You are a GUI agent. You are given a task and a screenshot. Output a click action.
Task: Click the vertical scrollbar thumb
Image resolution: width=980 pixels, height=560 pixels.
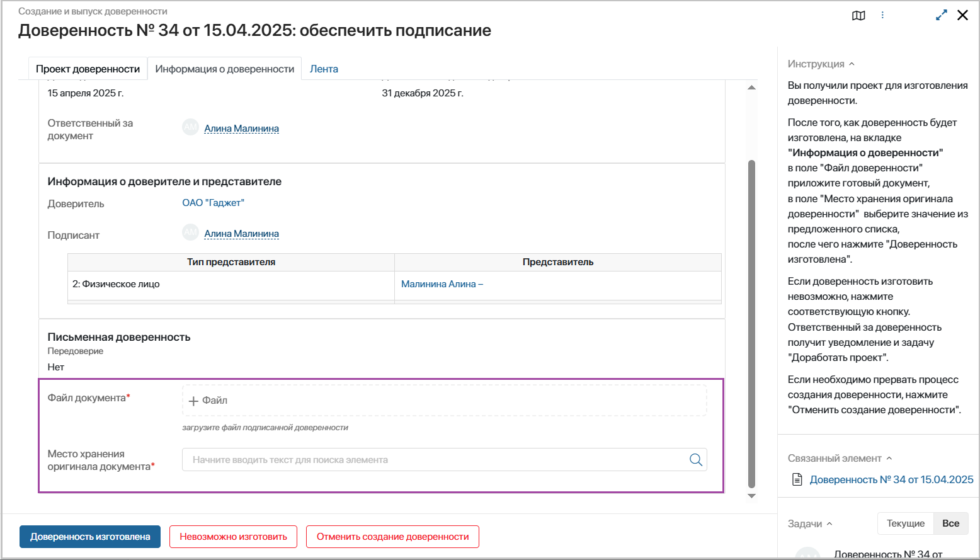751,324
